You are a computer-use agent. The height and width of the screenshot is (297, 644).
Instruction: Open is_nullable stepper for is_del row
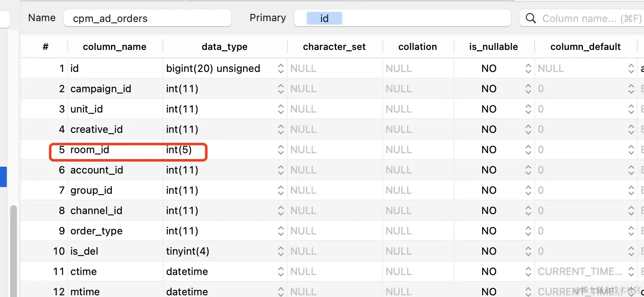pyautogui.click(x=528, y=251)
